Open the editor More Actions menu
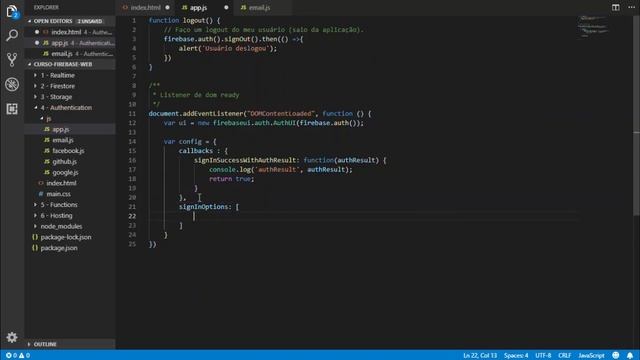This screenshot has width=640, height=360. [631, 7]
